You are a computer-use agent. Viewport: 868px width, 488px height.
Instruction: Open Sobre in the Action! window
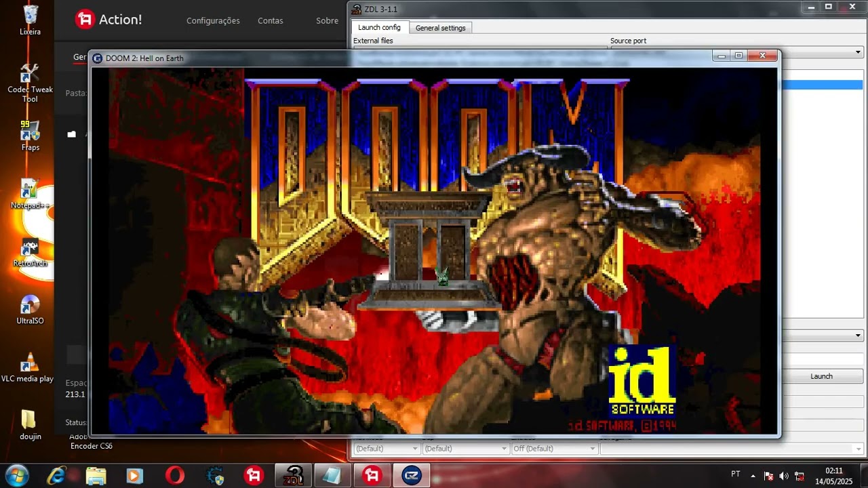tap(327, 21)
